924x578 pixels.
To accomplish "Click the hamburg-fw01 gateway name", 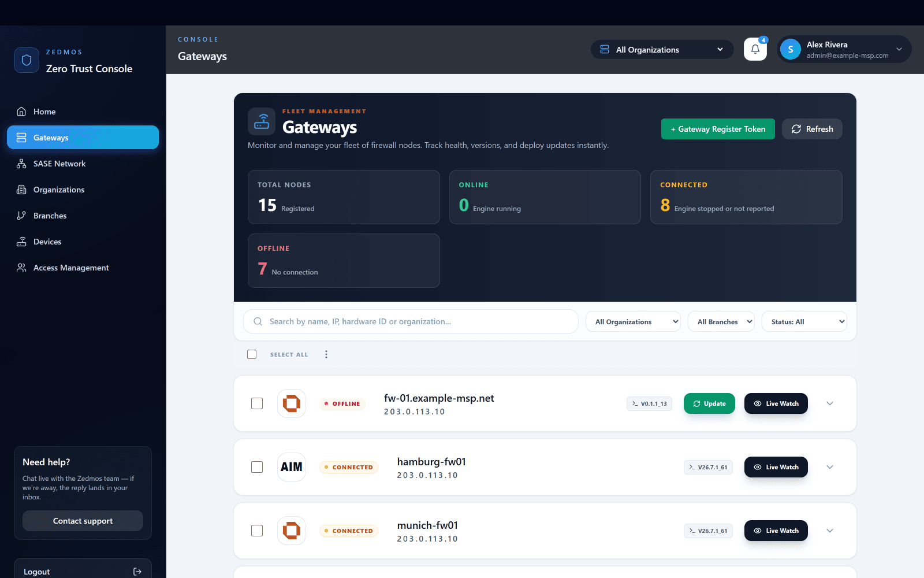I will pos(431,462).
